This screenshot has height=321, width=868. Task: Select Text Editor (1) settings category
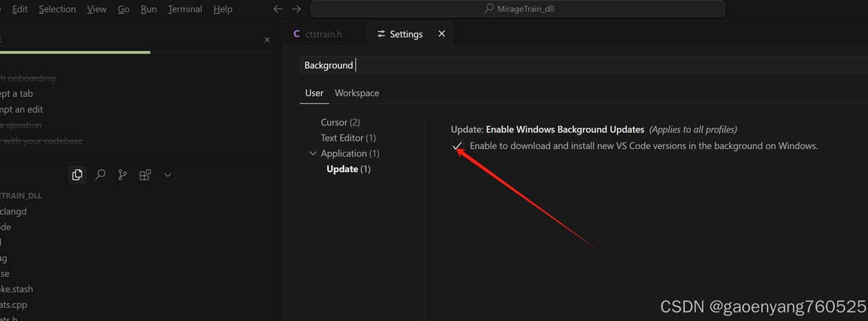pyautogui.click(x=348, y=137)
